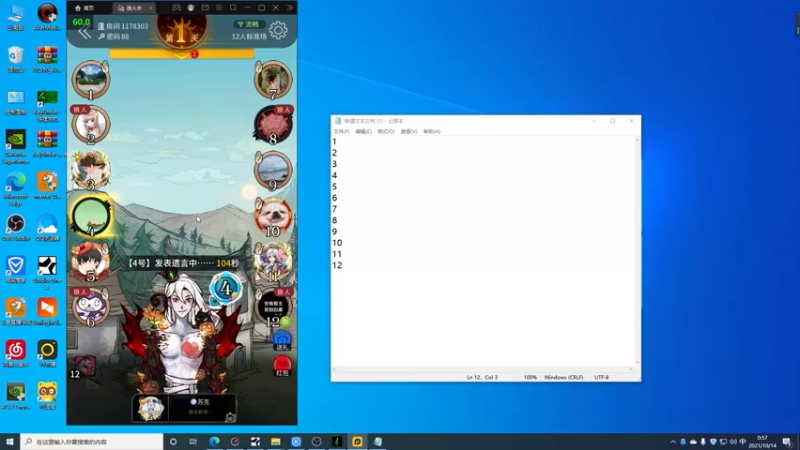Switch to emulator home tab

[x=85, y=8]
